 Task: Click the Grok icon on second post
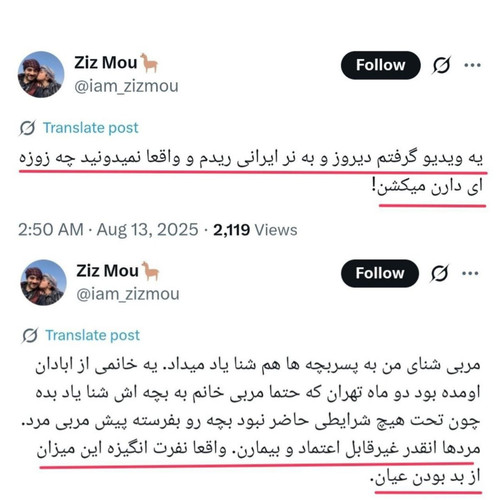point(440,273)
